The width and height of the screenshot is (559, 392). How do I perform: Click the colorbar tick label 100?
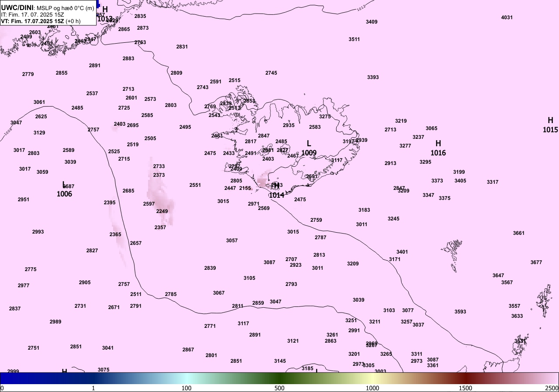(186, 388)
